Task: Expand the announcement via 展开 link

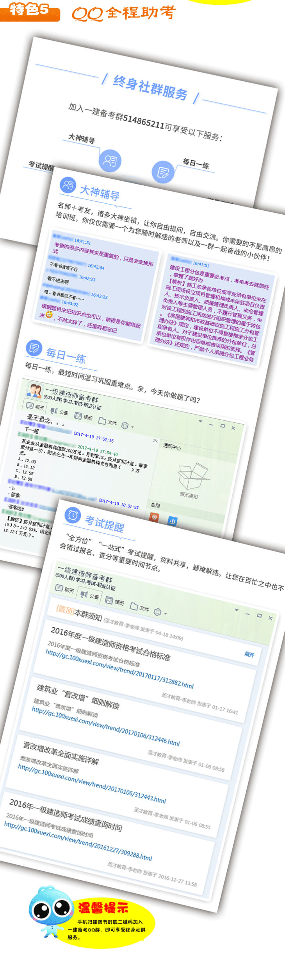Action: [249, 654]
